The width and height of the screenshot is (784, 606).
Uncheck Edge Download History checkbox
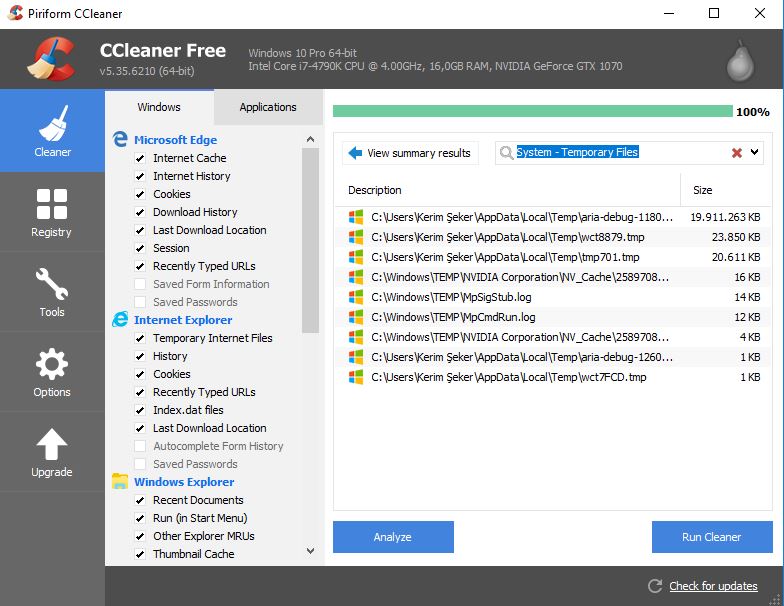(140, 212)
